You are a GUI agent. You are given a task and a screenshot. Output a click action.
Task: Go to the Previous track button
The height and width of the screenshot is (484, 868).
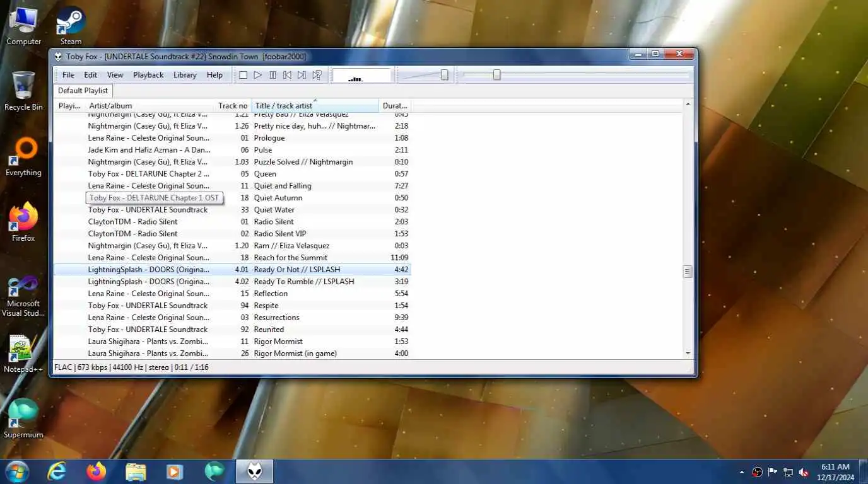click(x=287, y=75)
